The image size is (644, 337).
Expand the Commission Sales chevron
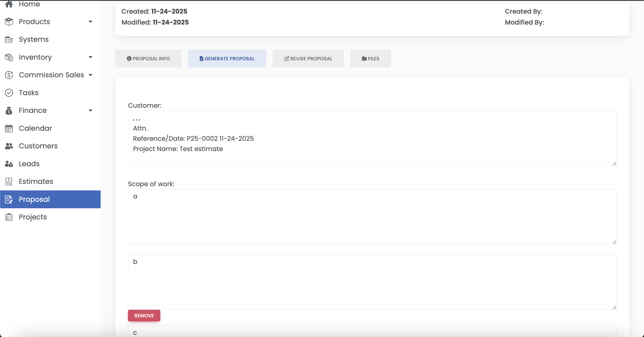point(91,75)
